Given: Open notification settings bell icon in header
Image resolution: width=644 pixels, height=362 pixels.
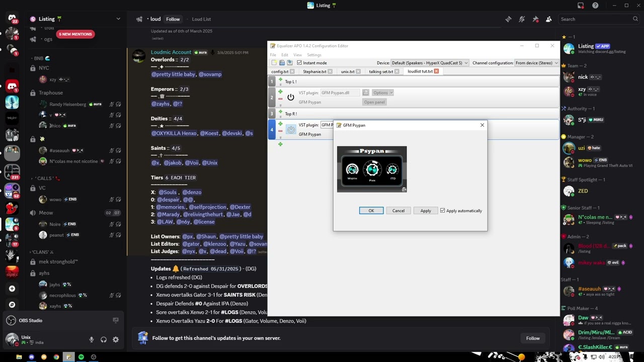Looking at the screenshot, I should (x=522, y=19).
